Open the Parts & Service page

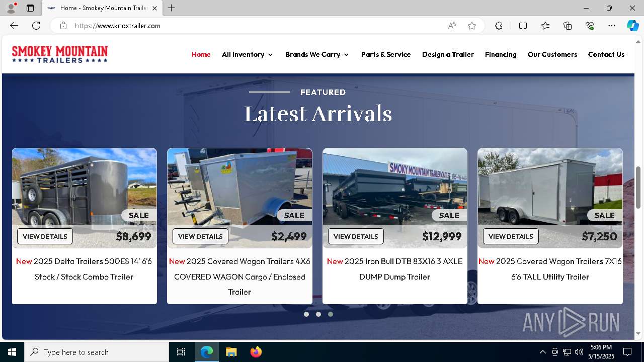pyautogui.click(x=386, y=54)
